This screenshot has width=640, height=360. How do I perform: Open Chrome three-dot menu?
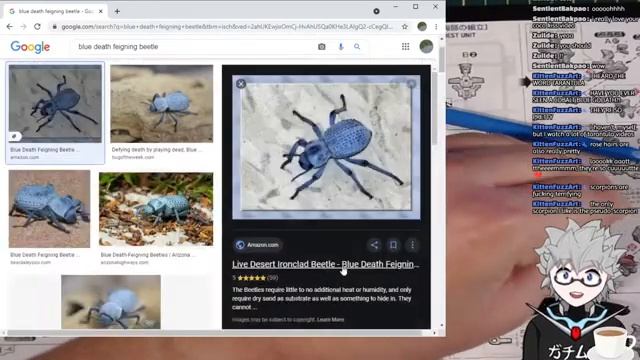click(x=436, y=27)
